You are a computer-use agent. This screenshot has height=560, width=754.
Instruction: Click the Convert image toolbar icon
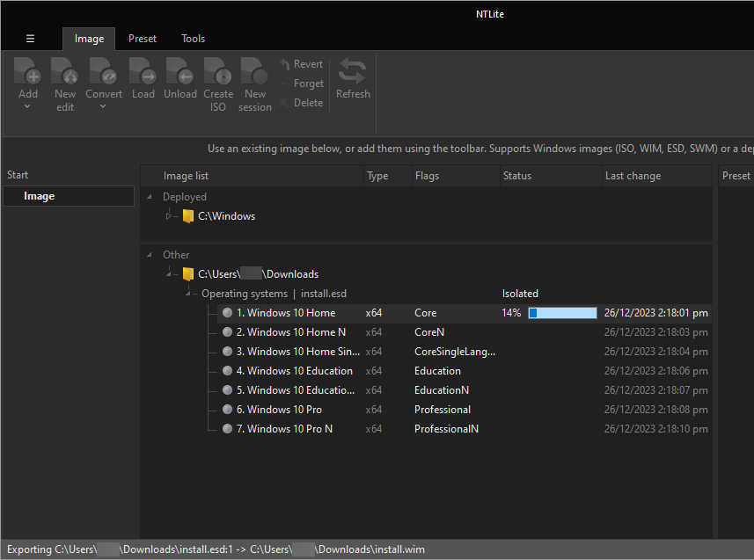pos(104,71)
